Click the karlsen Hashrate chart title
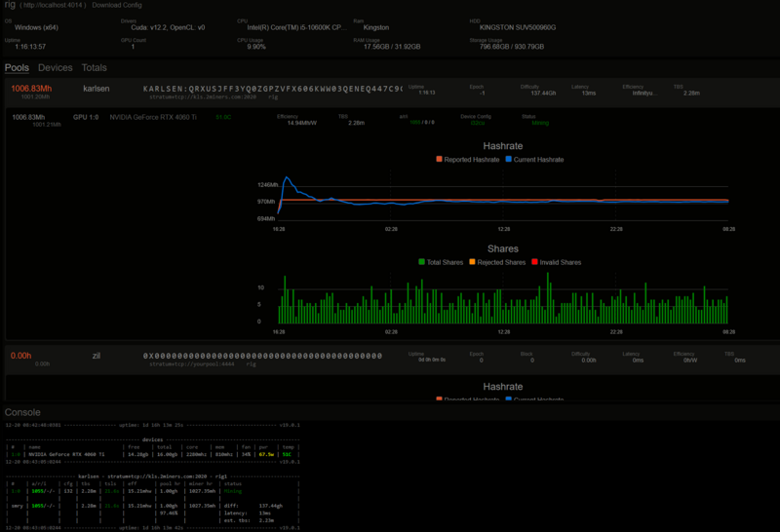Image resolution: width=780 pixels, height=532 pixels. coord(503,146)
